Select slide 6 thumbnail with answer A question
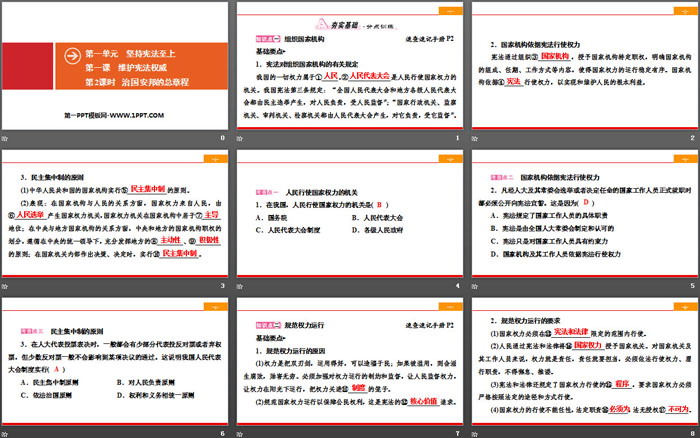Screen dimensions: 700x438 [115, 361]
